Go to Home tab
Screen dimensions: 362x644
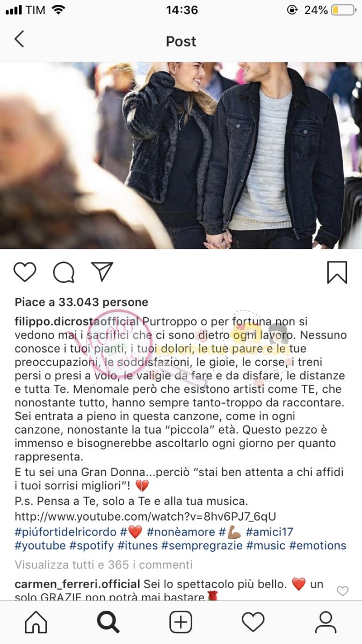pos(36,622)
